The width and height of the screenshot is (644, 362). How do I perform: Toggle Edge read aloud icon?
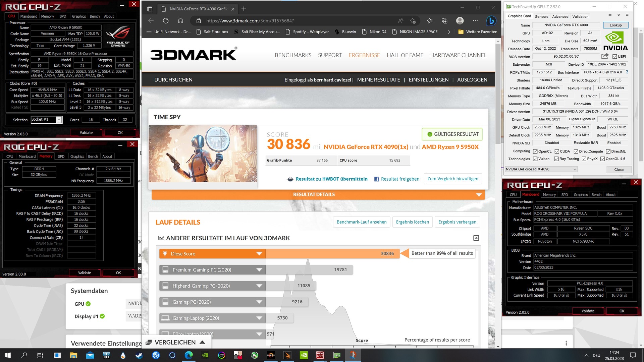click(400, 21)
